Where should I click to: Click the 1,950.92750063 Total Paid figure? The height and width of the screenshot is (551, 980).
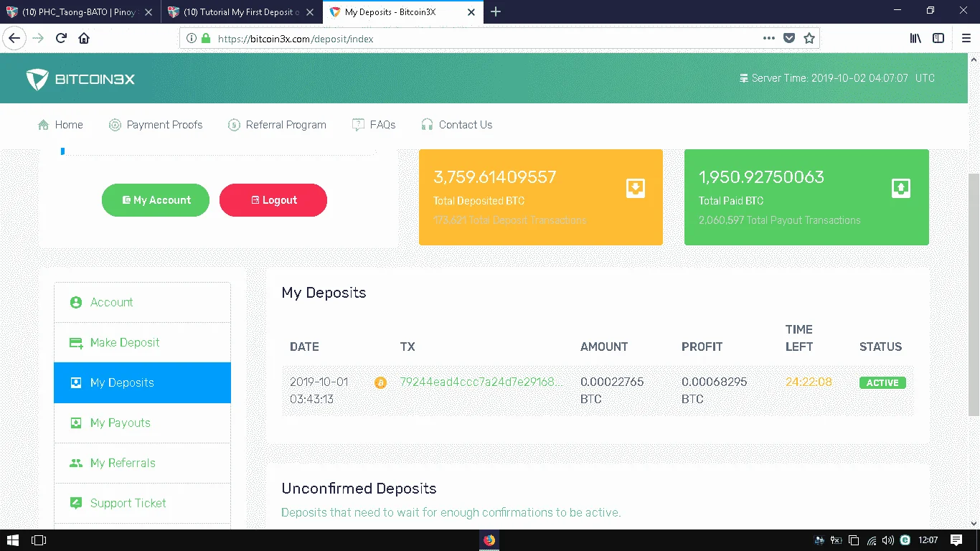pos(761,177)
